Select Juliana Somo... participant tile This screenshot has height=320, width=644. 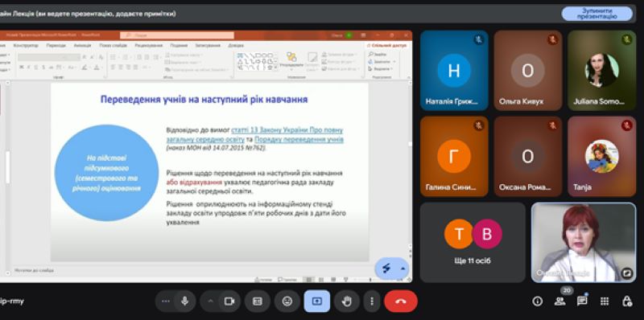[601, 70]
